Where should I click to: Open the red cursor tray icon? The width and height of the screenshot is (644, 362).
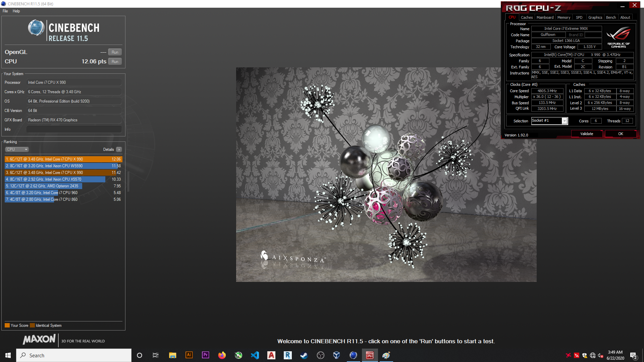click(x=577, y=355)
